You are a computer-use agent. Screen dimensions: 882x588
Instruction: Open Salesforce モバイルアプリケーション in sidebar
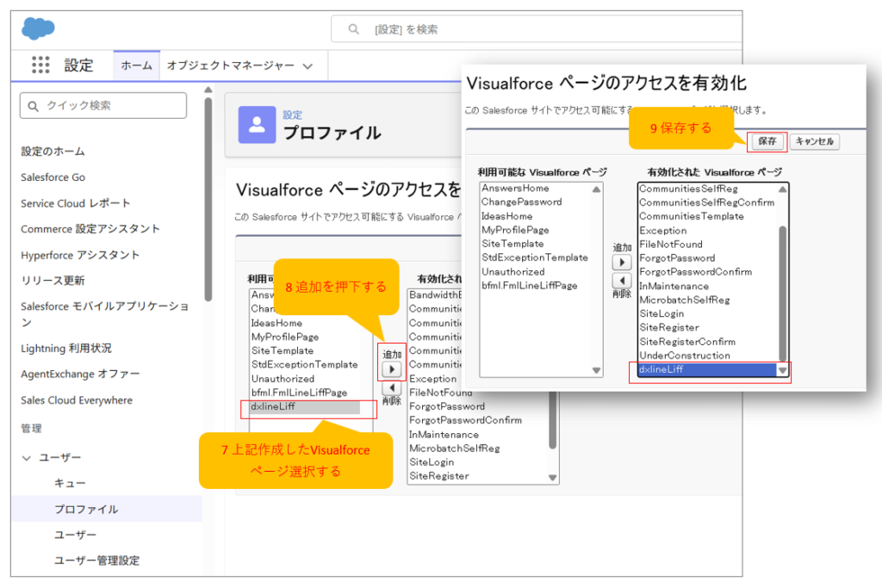[104, 313]
